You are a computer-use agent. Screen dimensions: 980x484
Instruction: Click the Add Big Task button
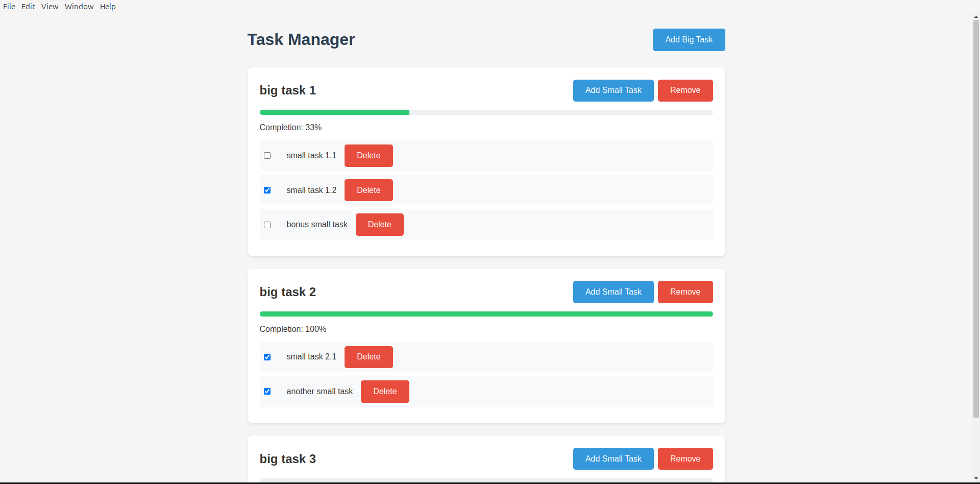(x=689, y=39)
